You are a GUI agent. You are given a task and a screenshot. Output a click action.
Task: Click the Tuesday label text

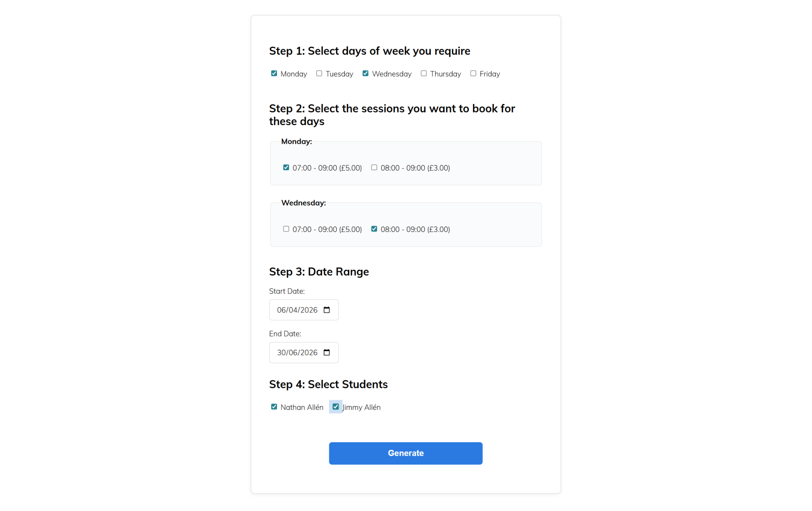point(339,74)
